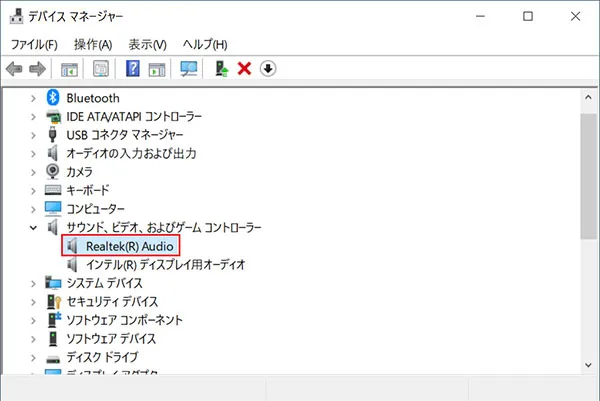Viewport: 600px width, 401px height.
Task: Minimize the Device Manager window
Action: coord(480,16)
